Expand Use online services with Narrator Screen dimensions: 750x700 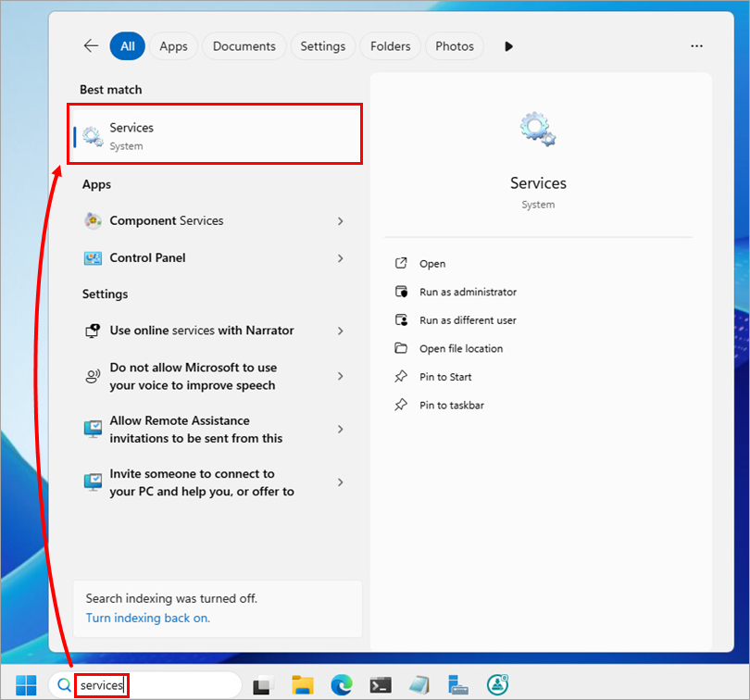pos(341,331)
